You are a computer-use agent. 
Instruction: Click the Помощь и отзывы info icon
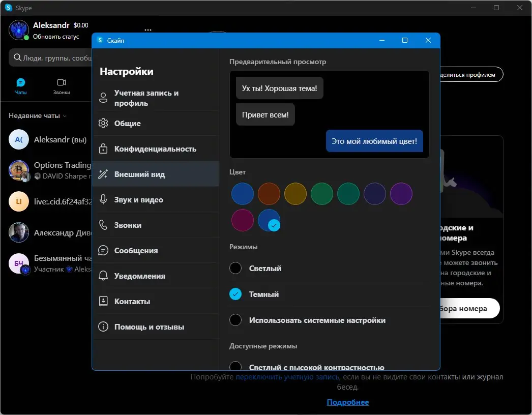tap(102, 327)
